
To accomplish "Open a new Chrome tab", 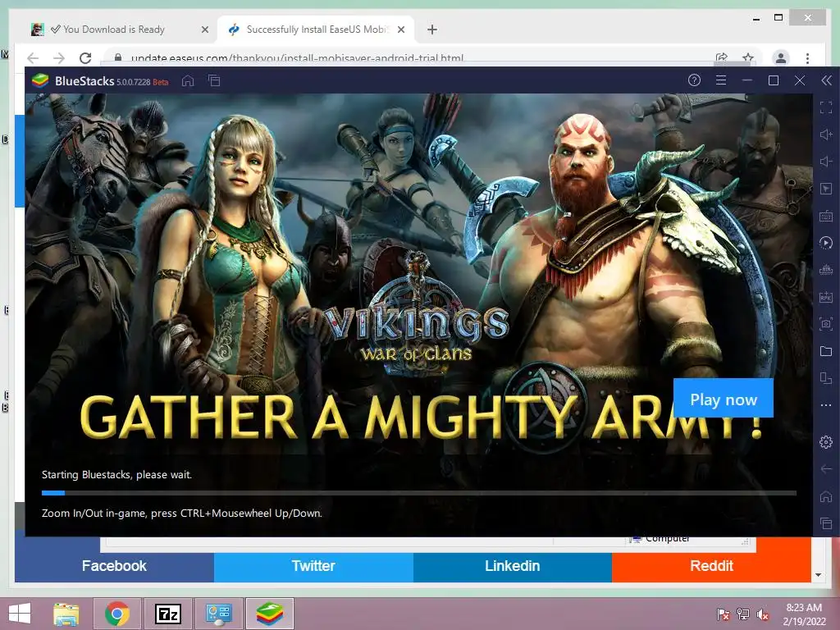I will pos(432,30).
